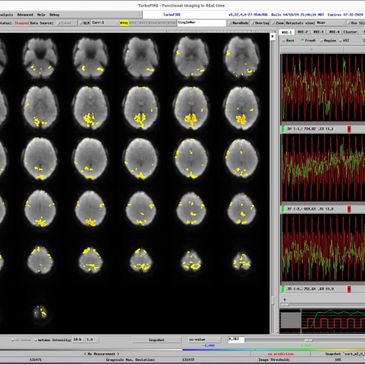
Task: Select the rightmost brain slice in fifth row
Action: point(242,261)
